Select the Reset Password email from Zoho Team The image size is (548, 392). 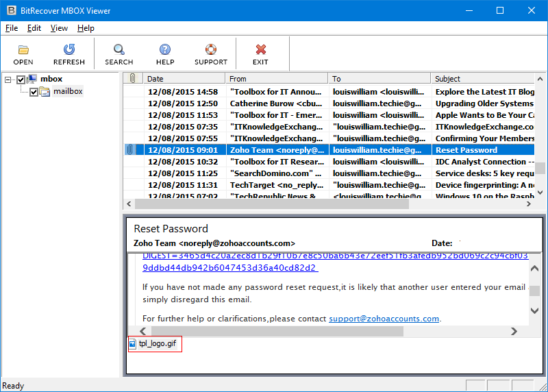click(329, 149)
